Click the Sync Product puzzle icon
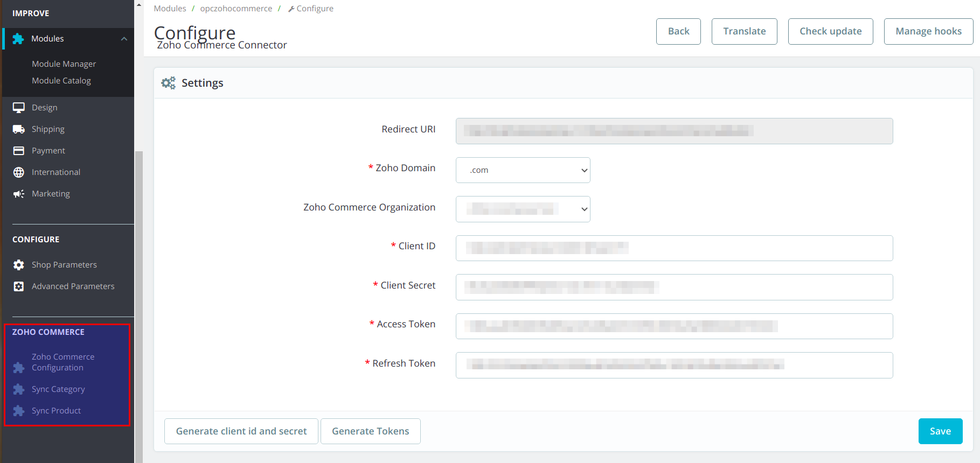The image size is (980, 463). [19, 411]
